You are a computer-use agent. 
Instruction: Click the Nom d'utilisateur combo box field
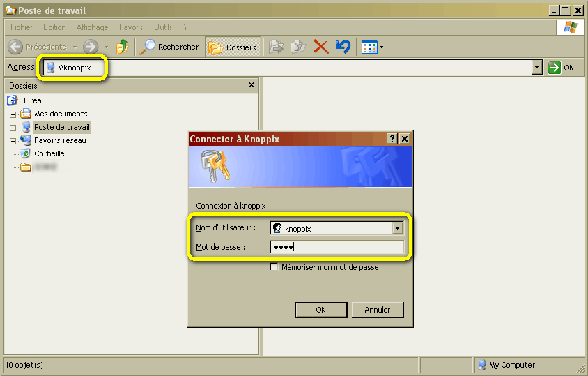click(332, 228)
